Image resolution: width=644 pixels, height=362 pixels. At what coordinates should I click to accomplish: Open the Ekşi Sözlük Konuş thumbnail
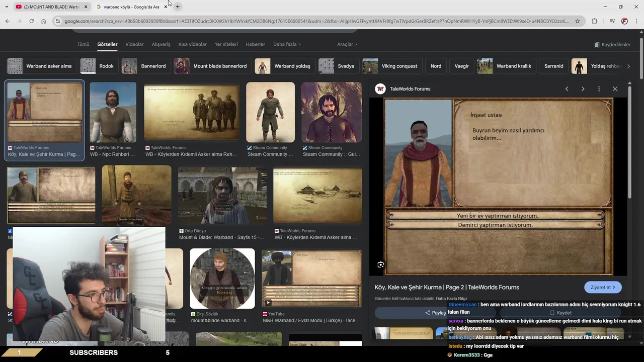click(x=222, y=279)
